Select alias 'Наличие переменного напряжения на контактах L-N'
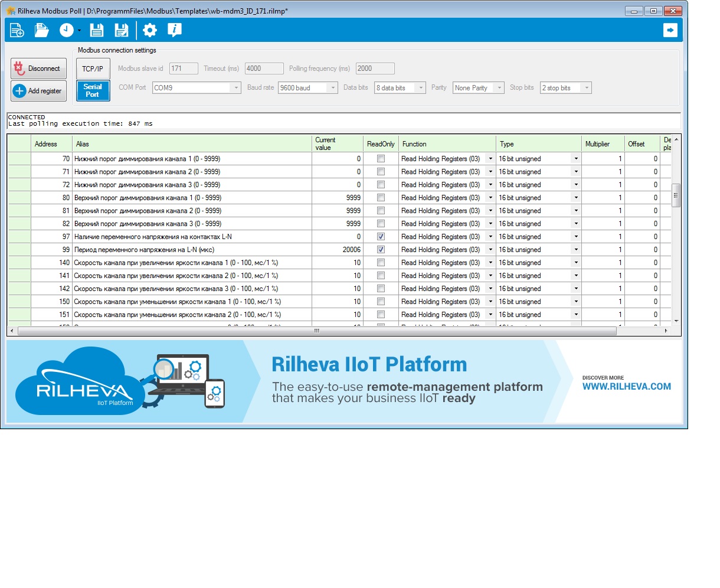This screenshot has width=720, height=588. [x=192, y=237]
